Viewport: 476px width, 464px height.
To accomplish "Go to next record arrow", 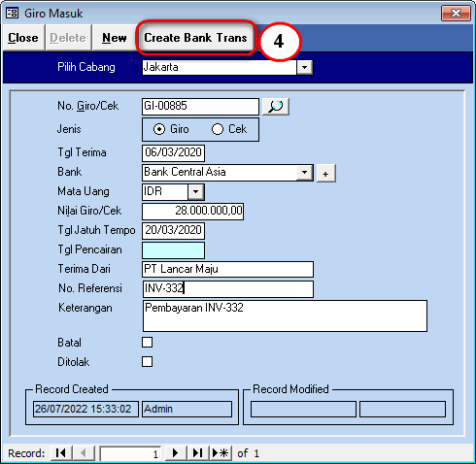I will 176,453.
